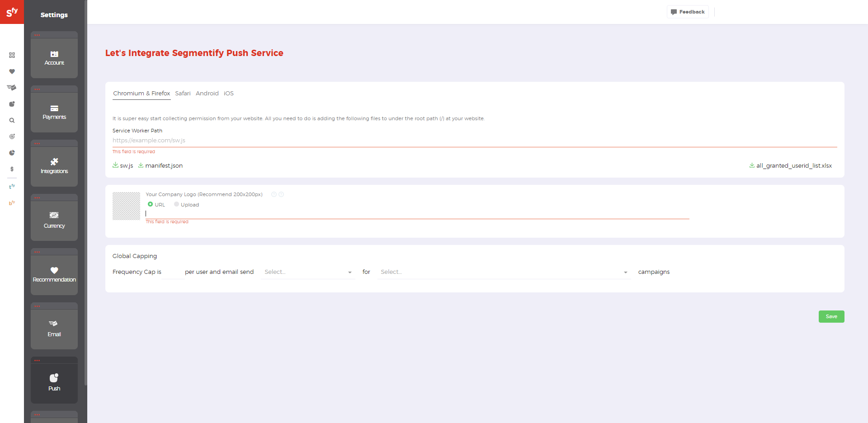Click the download icon next to sw.js
868x423 pixels.
pyautogui.click(x=115, y=165)
